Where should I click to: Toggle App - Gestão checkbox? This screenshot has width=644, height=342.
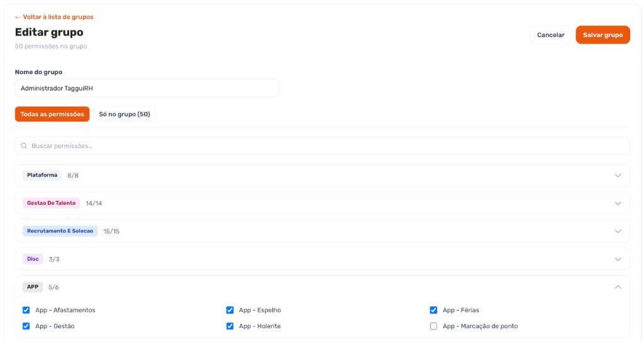[x=26, y=326]
